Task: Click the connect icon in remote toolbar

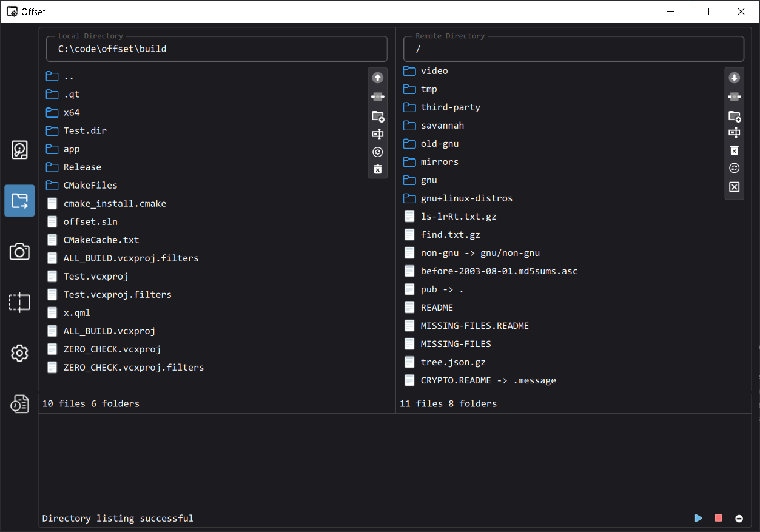Action: [x=735, y=96]
